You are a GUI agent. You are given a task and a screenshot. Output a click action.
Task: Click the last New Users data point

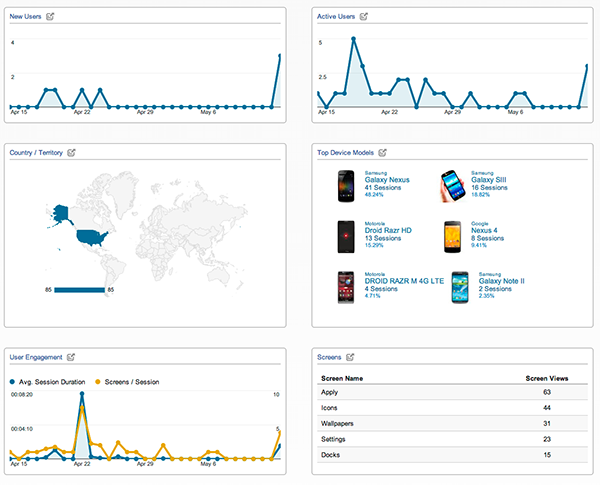click(x=280, y=56)
